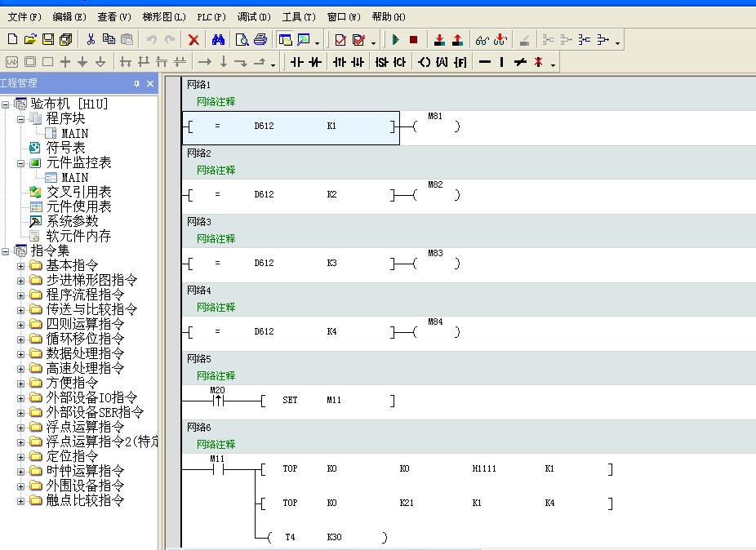Expand the 基本指令 folder
Image resolution: width=756 pixels, height=550 pixels.
click(x=21, y=265)
